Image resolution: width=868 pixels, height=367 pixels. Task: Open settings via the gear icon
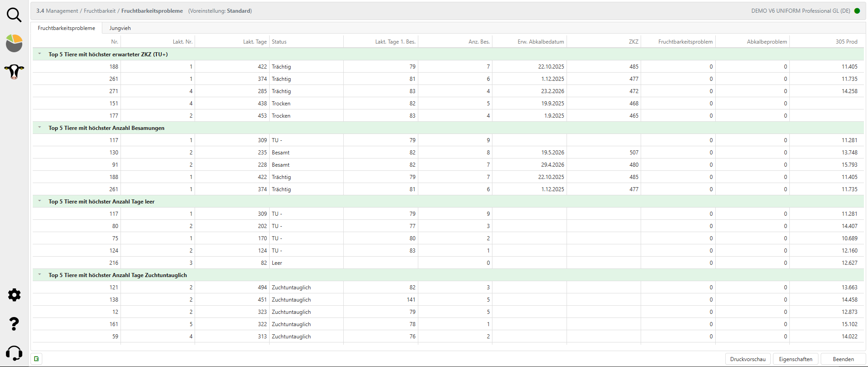pos(14,295)
